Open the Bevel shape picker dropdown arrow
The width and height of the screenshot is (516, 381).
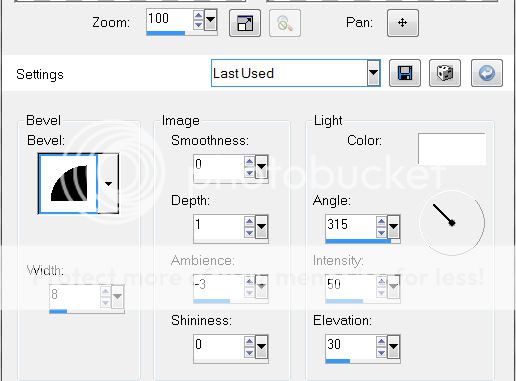[x=108, y=184]
